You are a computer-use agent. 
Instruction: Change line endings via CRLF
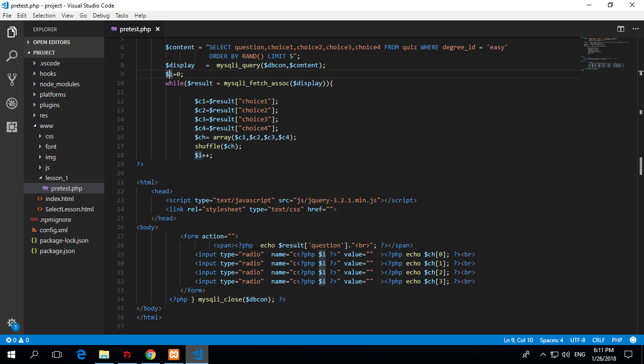pyautogui.click(x=599, y=340)
